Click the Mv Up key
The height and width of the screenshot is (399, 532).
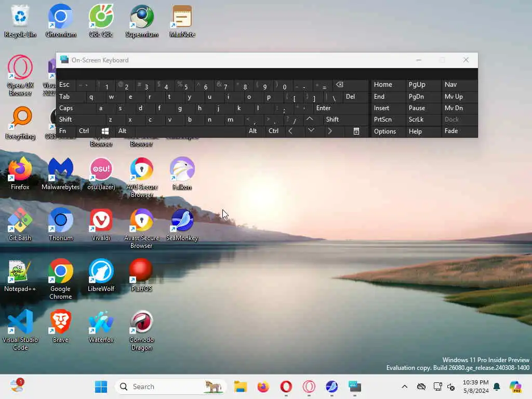[459, 97]
